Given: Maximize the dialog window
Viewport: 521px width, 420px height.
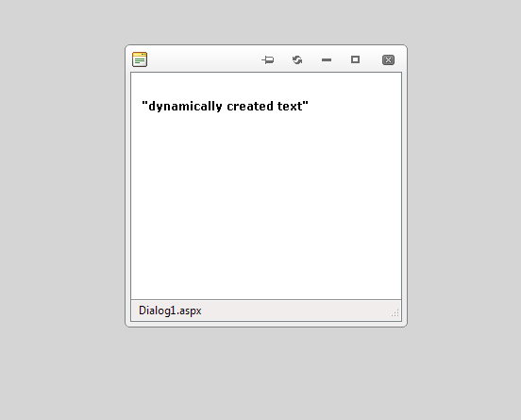Looking at the screenshot, I should click(x=355, y=59).
